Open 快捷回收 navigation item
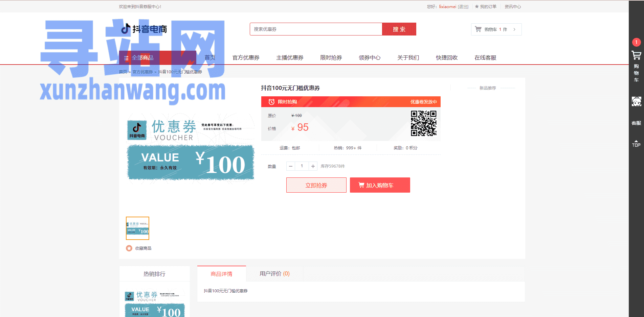Viewport: 644px width, 317px height. 447,58
